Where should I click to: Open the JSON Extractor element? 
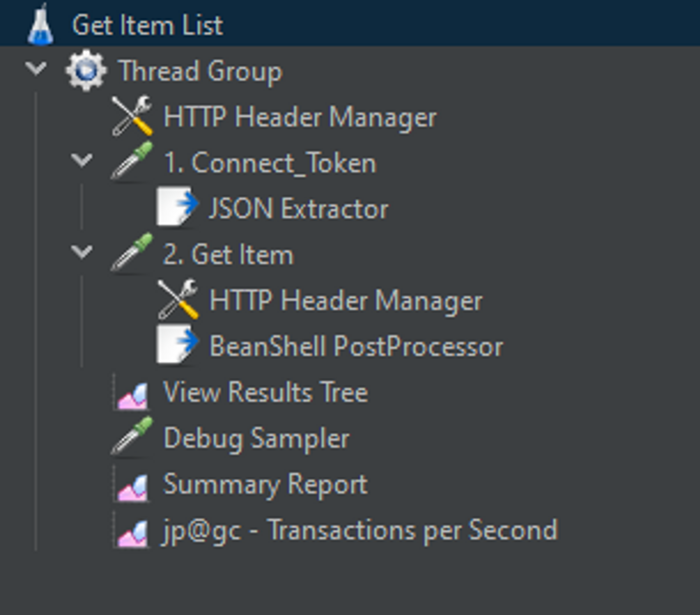299,209
